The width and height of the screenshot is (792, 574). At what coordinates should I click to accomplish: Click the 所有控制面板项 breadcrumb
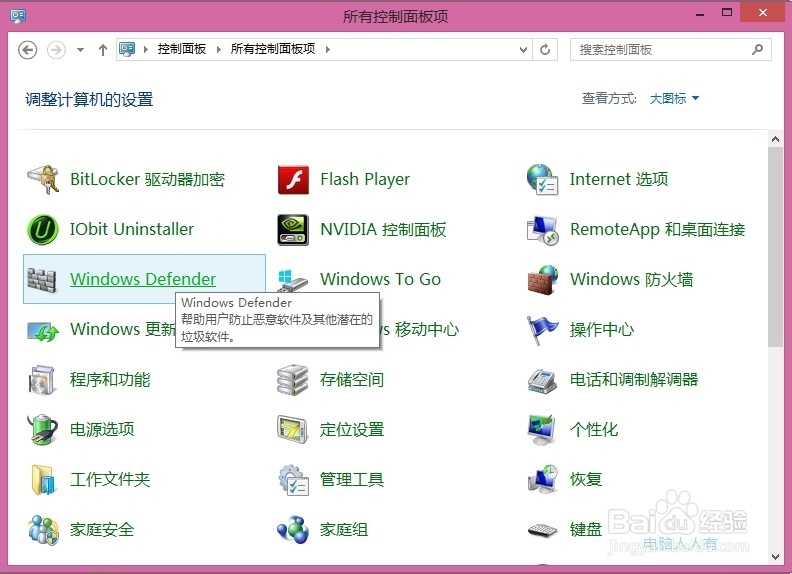pyautogui.click(x=273, y=49)
